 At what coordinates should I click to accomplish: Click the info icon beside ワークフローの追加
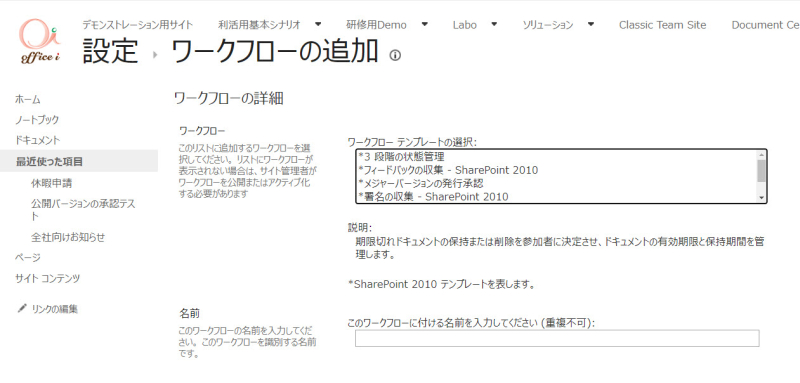click(395, 55)
